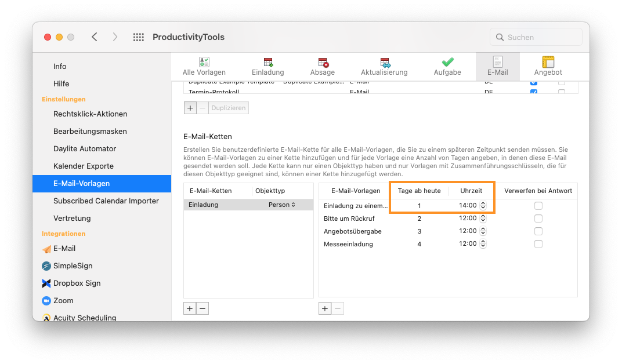
Task: Edit Tage ab heute value 4
Action: [x=420, y=244]
